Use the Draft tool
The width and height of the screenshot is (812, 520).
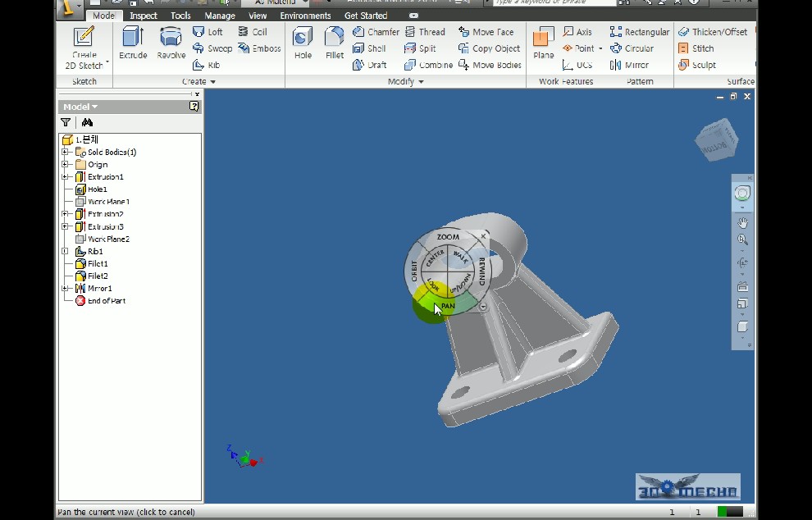370,65
